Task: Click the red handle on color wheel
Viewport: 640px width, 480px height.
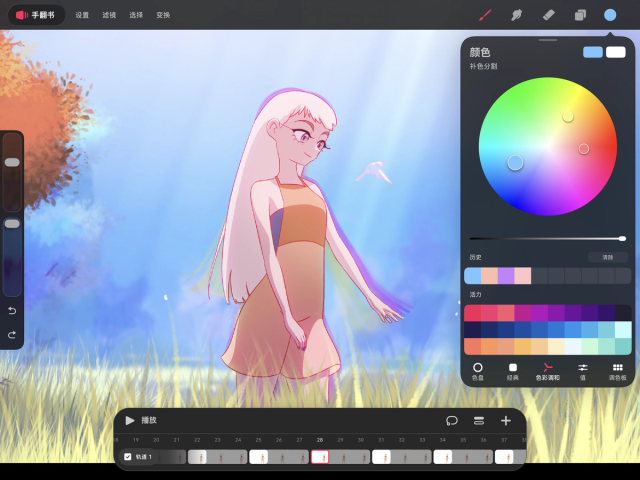Action: (x=584, y=149)
